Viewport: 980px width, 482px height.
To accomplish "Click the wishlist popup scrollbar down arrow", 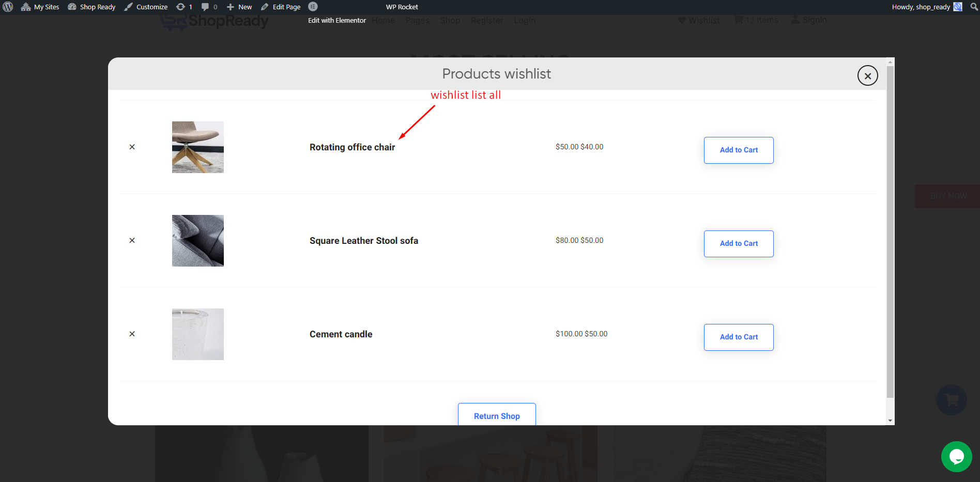I will tap(890, 421).
